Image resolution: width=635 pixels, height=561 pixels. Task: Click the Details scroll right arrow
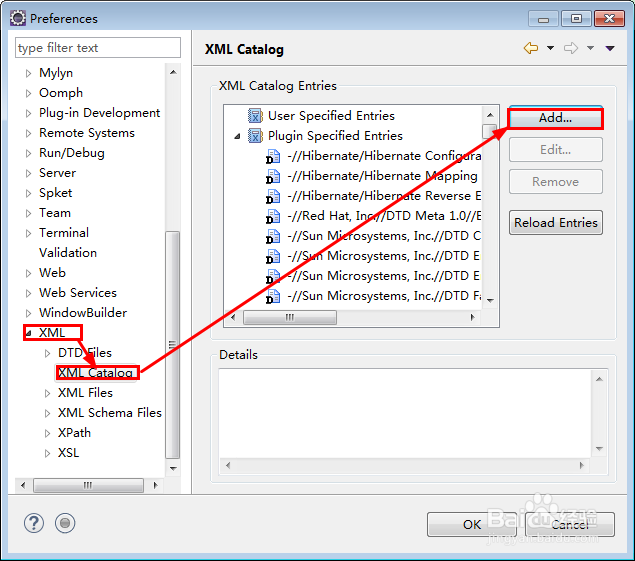[582, 465]
